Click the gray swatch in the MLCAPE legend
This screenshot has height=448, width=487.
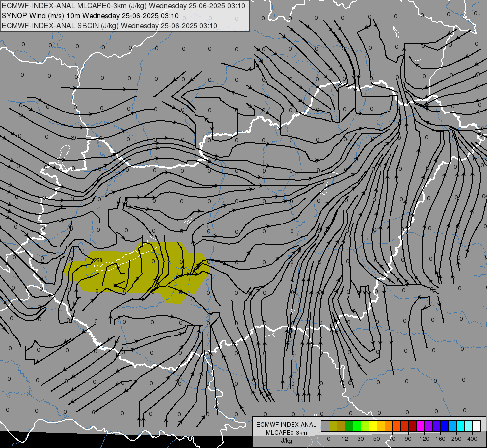pyautogui.click(x=325, y=426)
